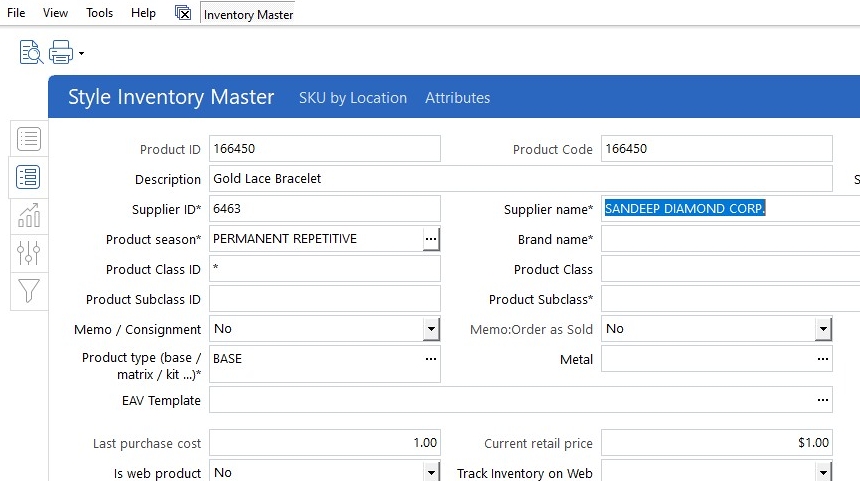Click ellipsis button in Metal field
The height and width of the screenshot is (481, 860).
(823, 359)
